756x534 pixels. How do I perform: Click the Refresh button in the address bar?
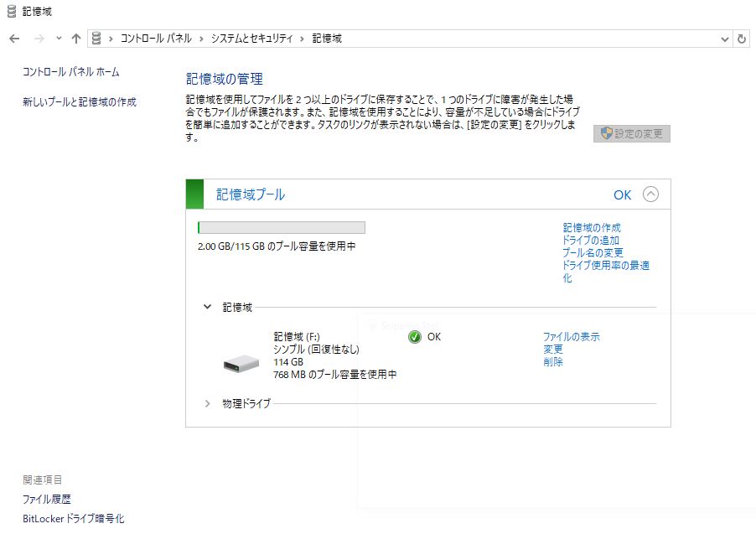[742, 39]
